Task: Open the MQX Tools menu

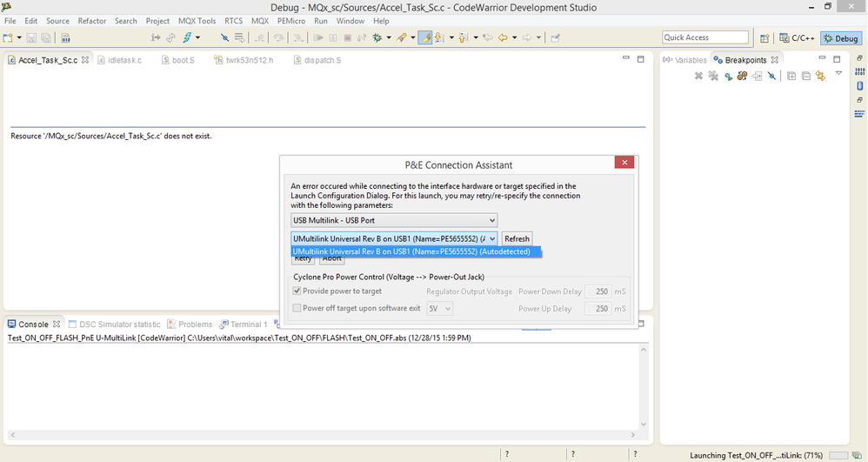Action: [197, 21]
